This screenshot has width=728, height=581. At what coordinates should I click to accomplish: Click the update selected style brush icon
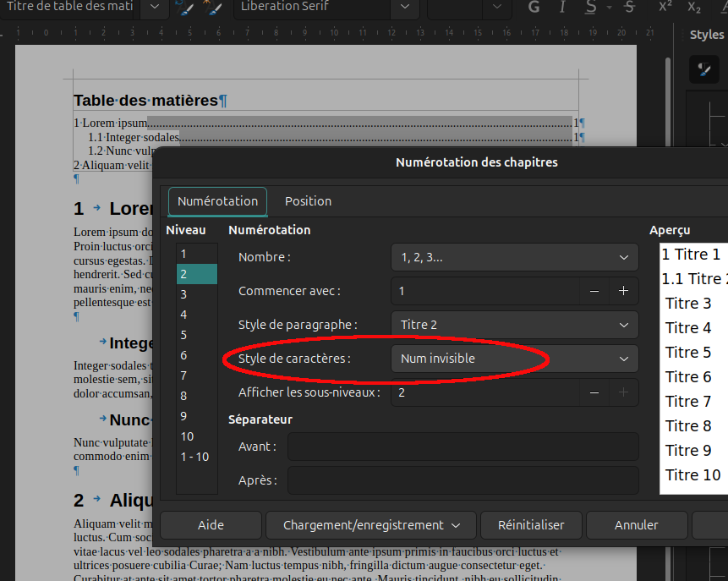pos(183,7)
